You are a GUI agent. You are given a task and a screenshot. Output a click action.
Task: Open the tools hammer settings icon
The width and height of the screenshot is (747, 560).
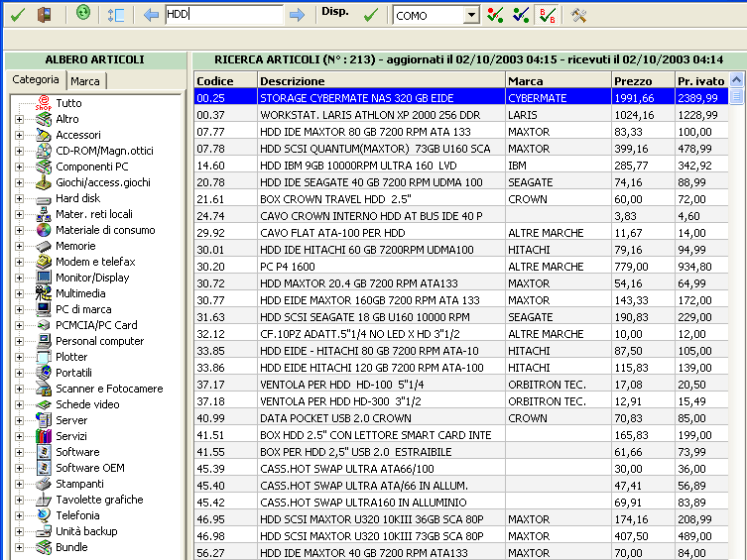coord(578,15)
